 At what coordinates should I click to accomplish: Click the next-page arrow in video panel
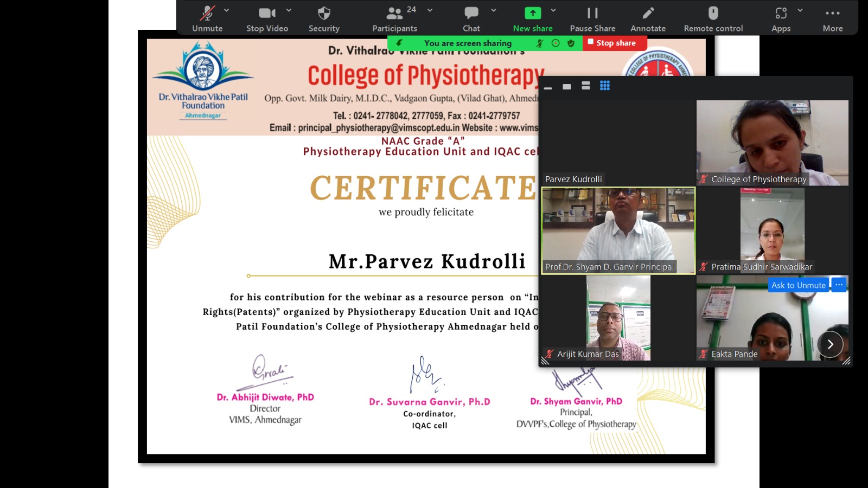point(830,344)
